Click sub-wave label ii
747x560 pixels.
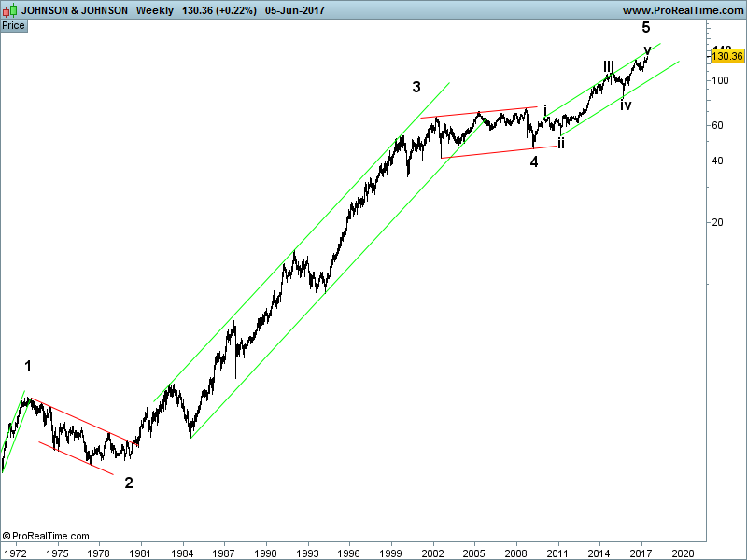(561, 143)
